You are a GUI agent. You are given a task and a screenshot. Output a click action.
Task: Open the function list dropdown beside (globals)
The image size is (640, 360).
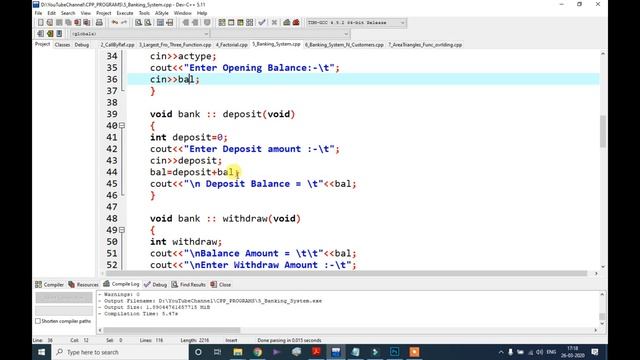click(280, 34)
